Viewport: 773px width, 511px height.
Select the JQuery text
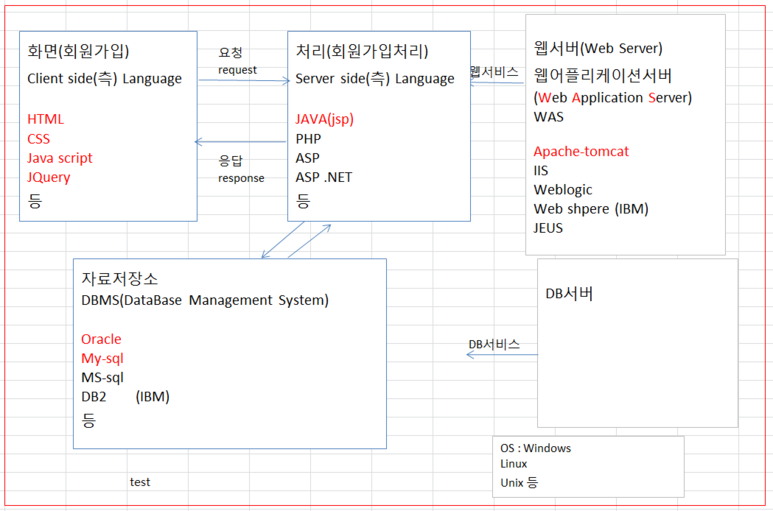click(49, 177)
